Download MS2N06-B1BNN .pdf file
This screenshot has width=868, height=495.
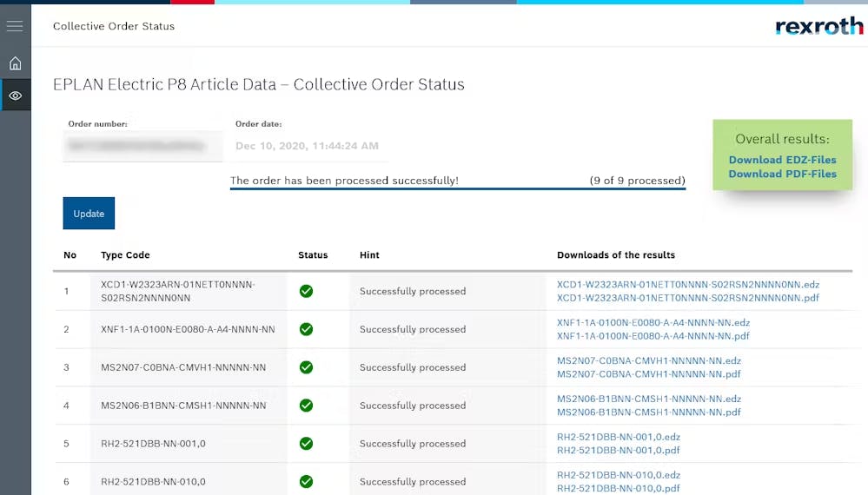649,412
